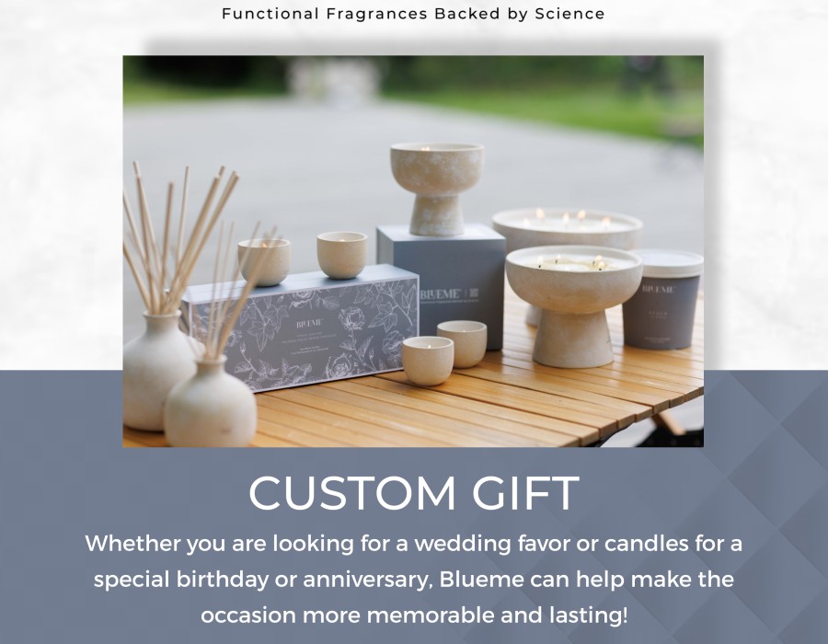Select the front reed diffuser vase
This screenshot has width=828, height=644.
pos(210,402)
